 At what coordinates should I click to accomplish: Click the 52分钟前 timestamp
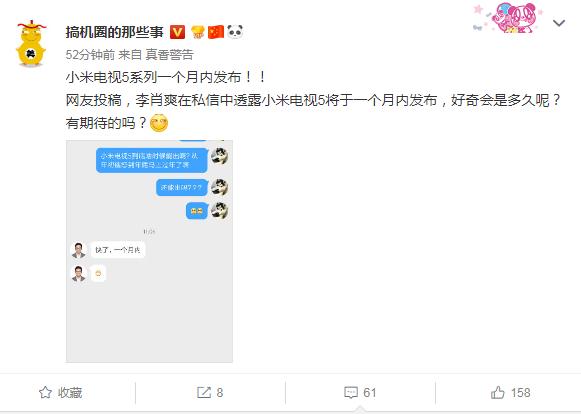tap(90, 55)
